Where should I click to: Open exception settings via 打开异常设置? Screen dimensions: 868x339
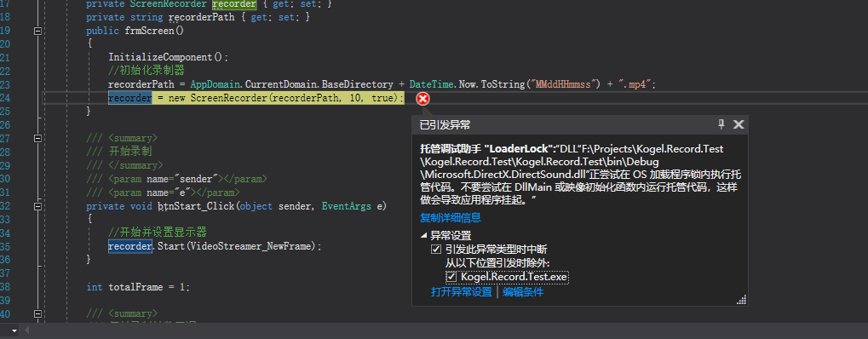pyautogui.click(x=461, y=292)
